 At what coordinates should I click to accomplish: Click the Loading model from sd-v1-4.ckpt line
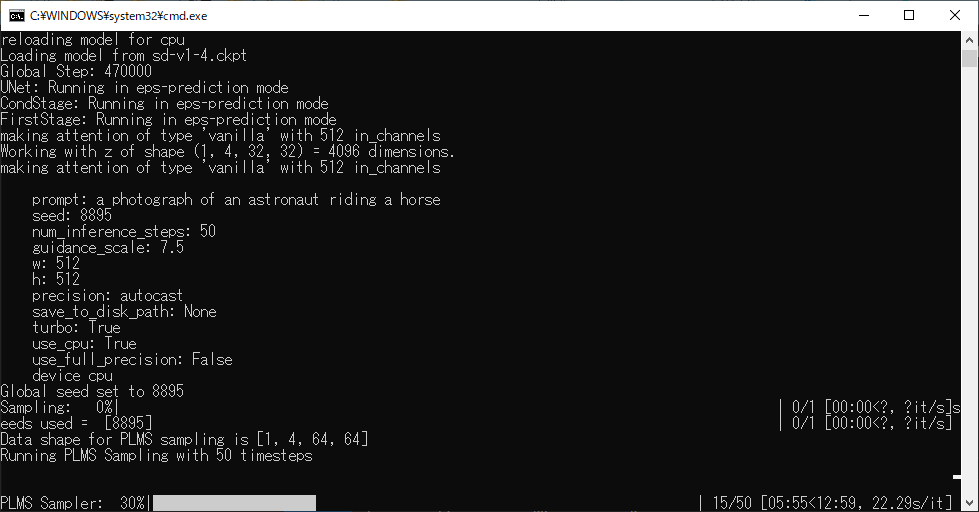tap(124, 56)
